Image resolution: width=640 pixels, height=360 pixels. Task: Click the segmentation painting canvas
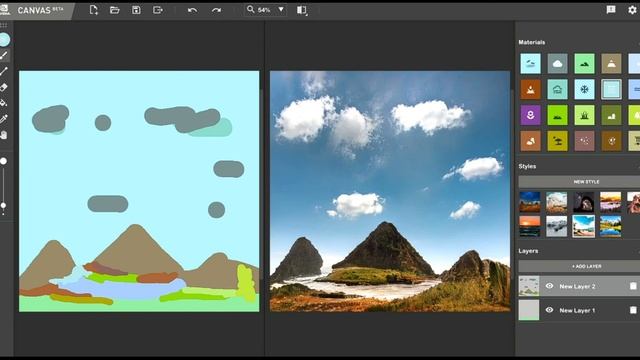tap(139, 191)
